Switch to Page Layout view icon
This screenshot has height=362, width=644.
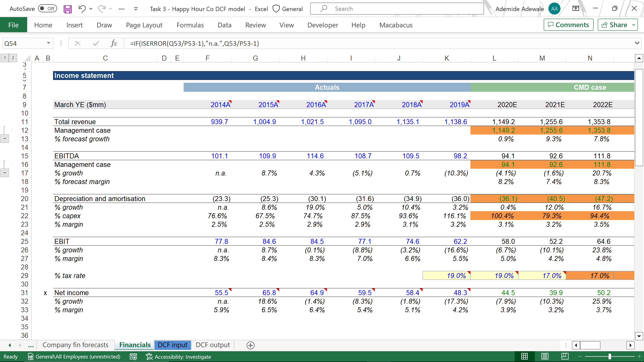point(545,356)
